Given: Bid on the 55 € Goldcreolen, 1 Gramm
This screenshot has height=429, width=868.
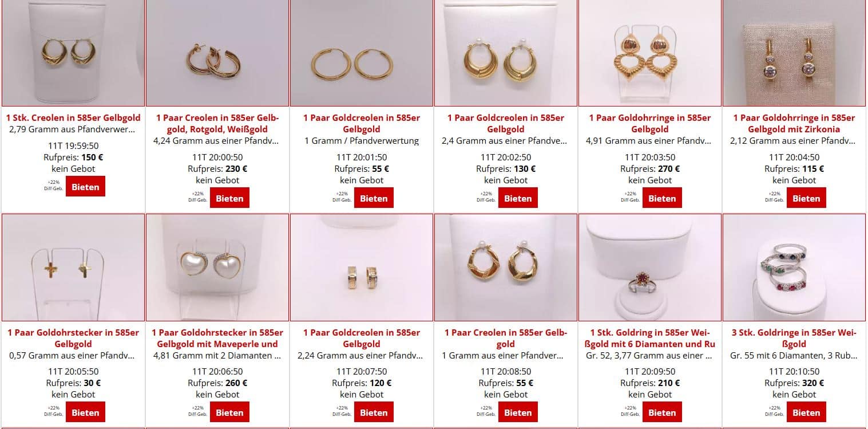Looking at the screenshot, I should (x=374, y=198).
